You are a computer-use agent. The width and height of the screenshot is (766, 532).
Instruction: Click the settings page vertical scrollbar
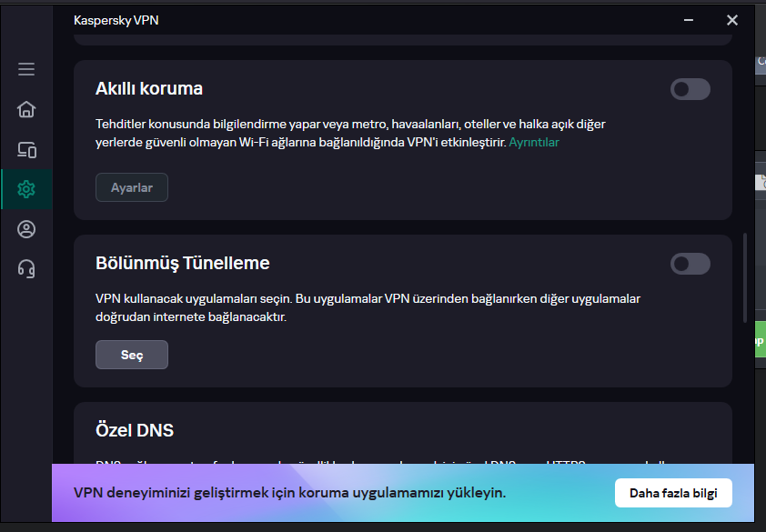745,278
